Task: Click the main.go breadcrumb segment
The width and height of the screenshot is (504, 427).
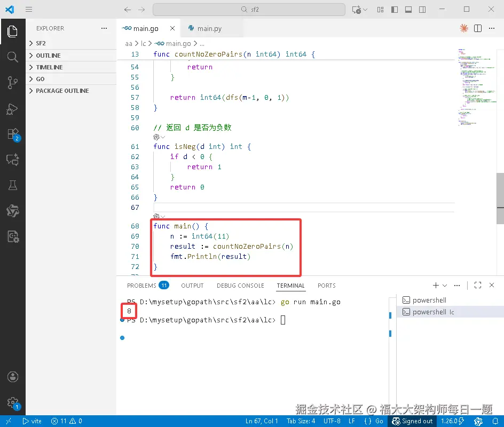Action: pos(174,43)
